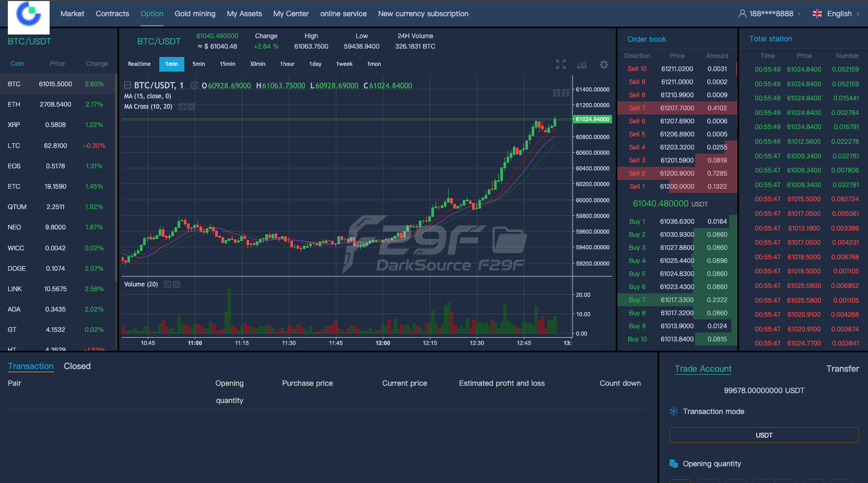Viewport: 868px width, 483px height.
Task: Select USDT transaction mode button
Action: (x=764, y=435)
